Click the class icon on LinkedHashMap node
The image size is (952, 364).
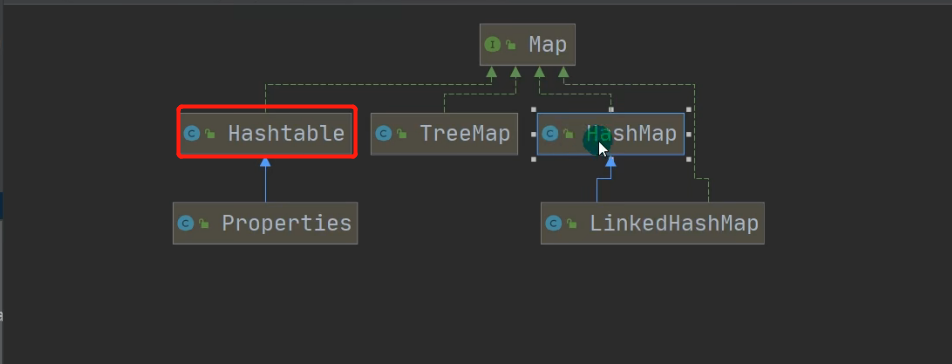[x=553, y=223]
